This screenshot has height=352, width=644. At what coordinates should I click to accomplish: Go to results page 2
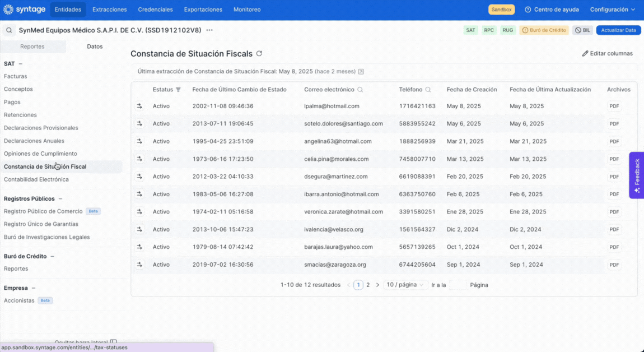tap(368, 285)
